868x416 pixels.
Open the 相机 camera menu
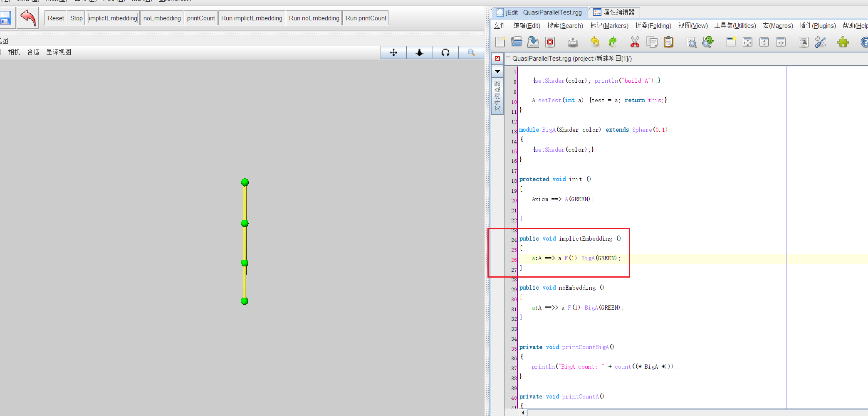click(14, 52)
